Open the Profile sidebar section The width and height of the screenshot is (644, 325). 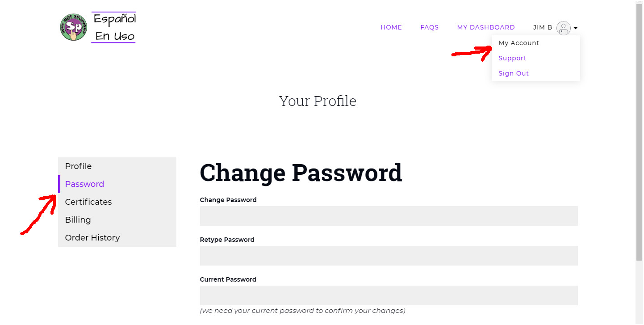coord(117,166)
